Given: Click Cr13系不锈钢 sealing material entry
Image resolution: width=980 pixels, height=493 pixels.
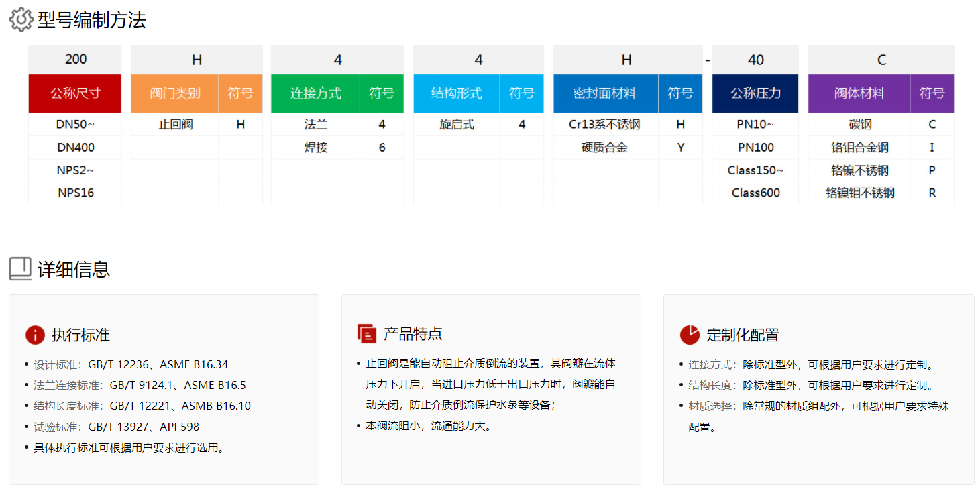Looking at the screenshot, I should (605, 124).
